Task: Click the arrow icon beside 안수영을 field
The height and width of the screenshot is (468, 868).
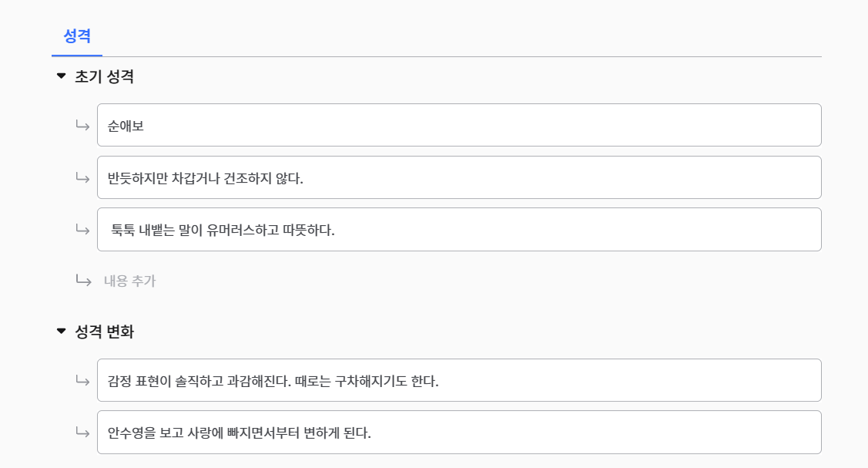Action: [x=83, y=432]
